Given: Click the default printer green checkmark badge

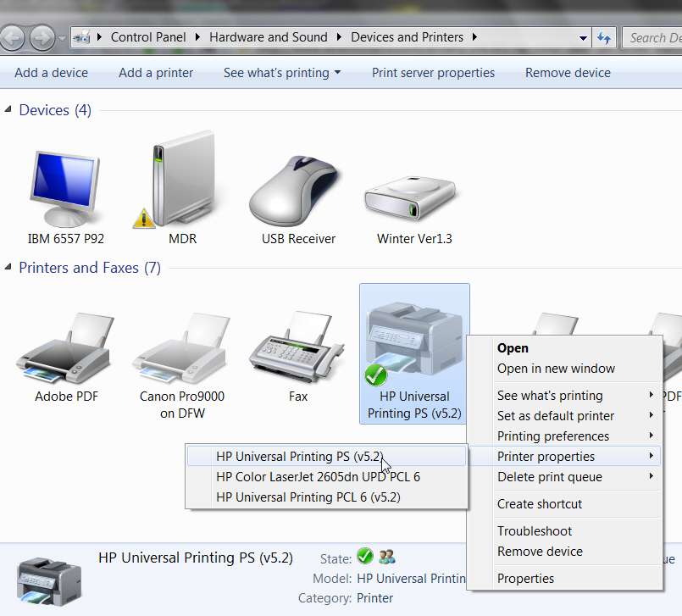Looking at the screenshot, I should 376,375.
